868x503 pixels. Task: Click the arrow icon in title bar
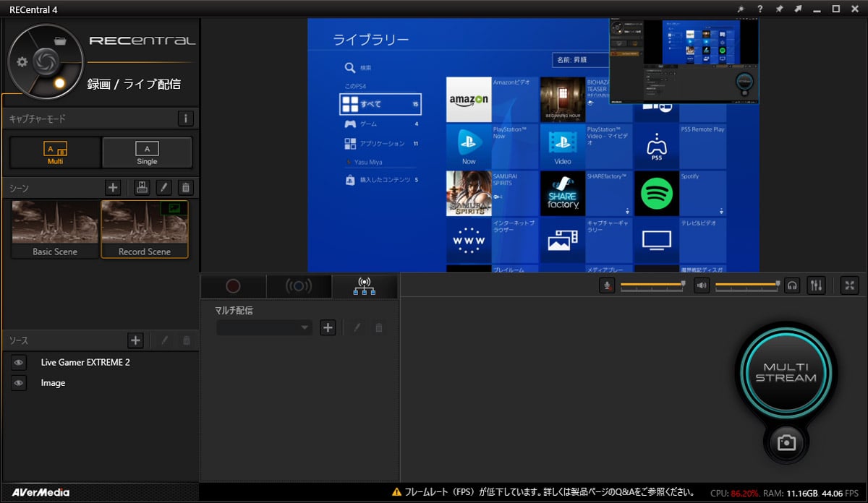click(x=798, y=9)
